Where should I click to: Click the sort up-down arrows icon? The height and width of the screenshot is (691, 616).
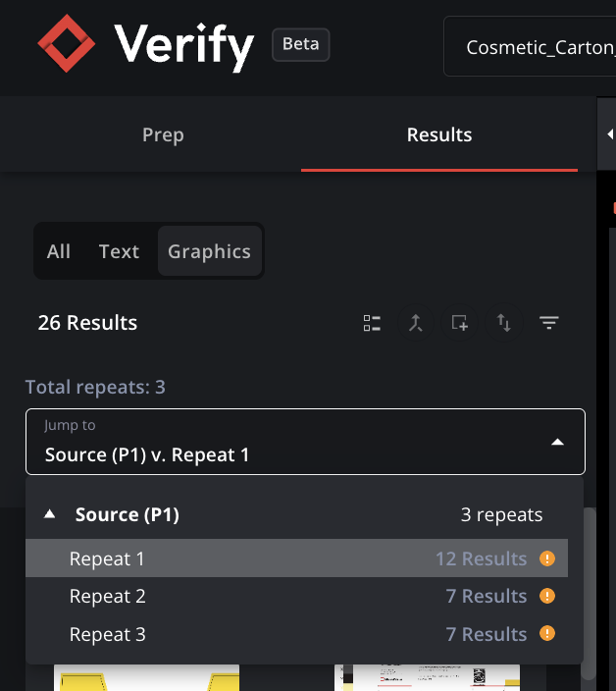[x=504, y=323]
